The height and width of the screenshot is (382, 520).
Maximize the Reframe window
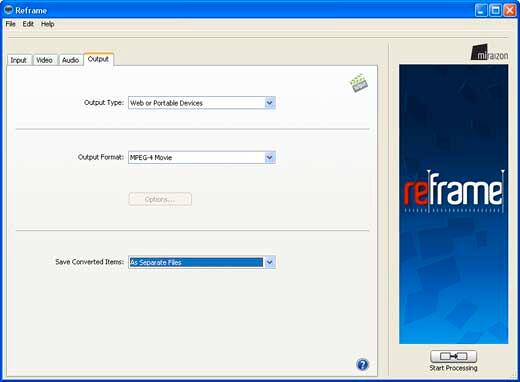click(x=495, y=10)
